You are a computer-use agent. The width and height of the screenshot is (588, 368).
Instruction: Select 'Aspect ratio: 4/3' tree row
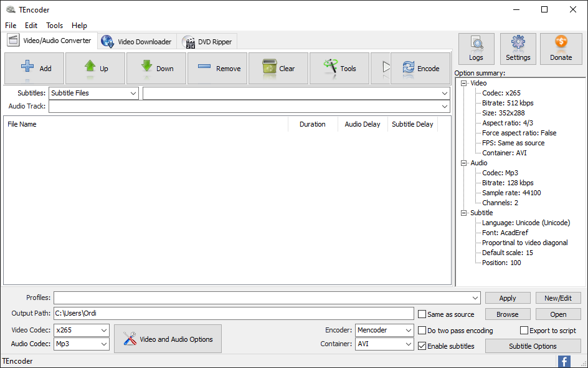pyautogui.click(x=508, y=123)
